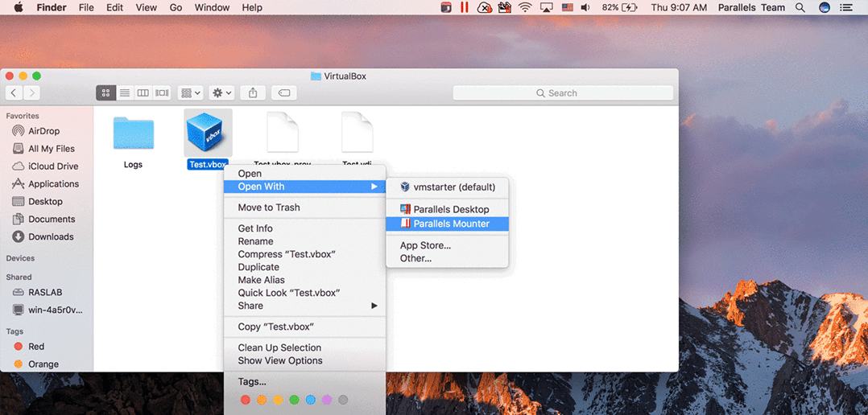
Task: Open with Parallels Mounter
Action: point(448,224)
